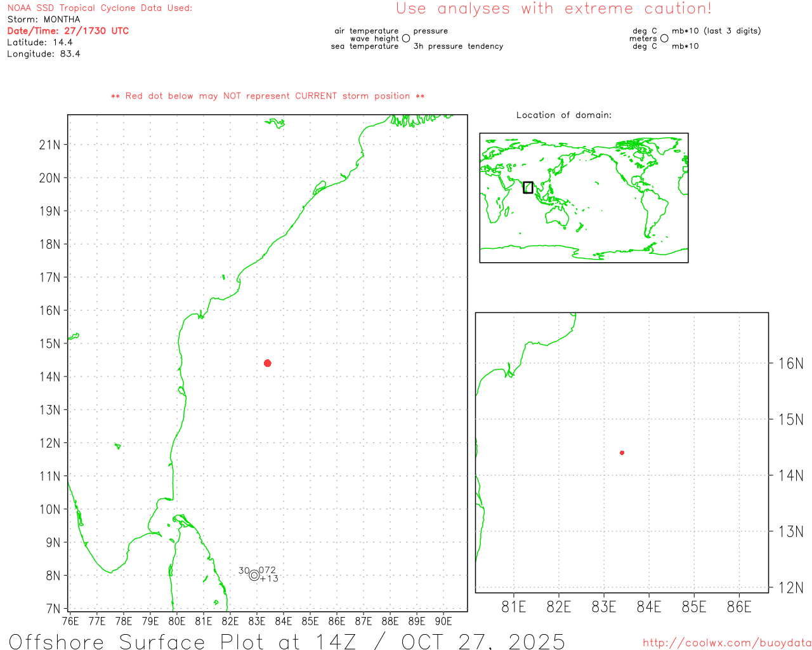The height and width of the screenshot is (650, 812).
Task: Click the buoy pressure tendency '+13'
Action: pos(269,578)
